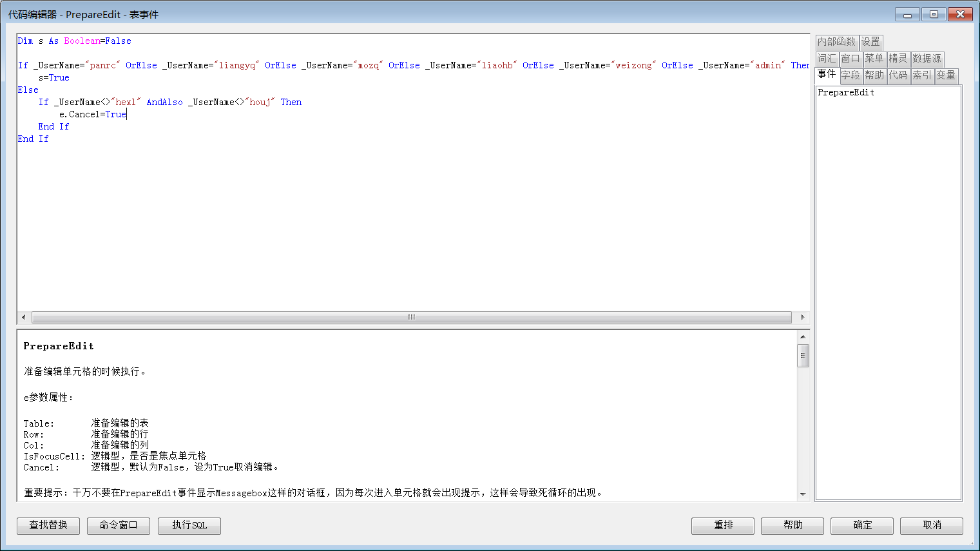Screen dimensions: 980x551
Task: Click the code editor's left scroll arrow
Action: coord(24,317)
